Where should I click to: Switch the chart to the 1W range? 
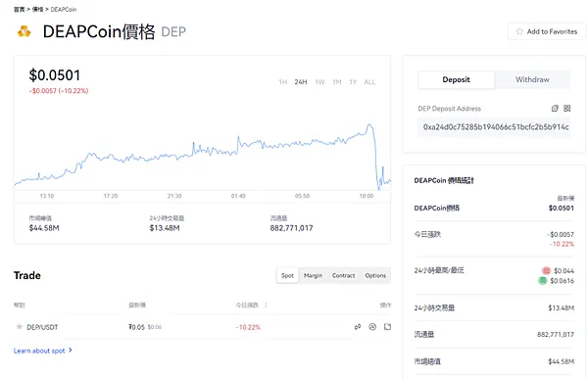point(319,81)
